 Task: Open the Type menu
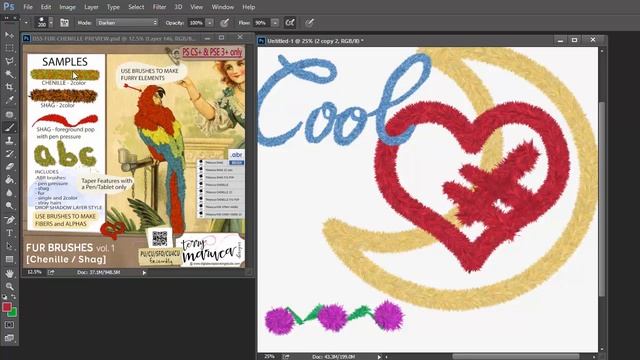(x=113, y=7)
